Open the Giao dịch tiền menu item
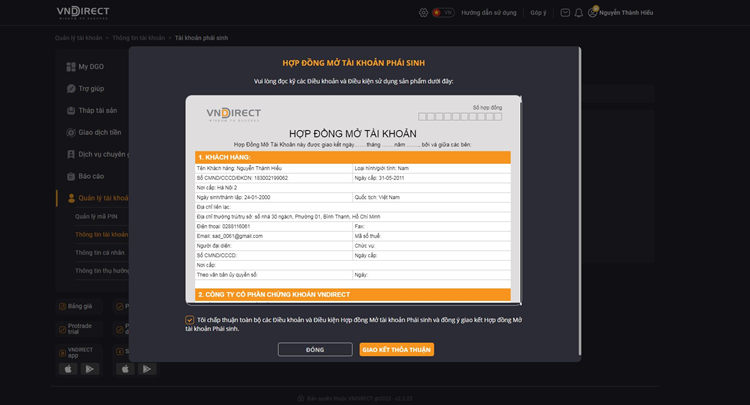Screen dimensions: 750x405 click(x=100, y=132)
